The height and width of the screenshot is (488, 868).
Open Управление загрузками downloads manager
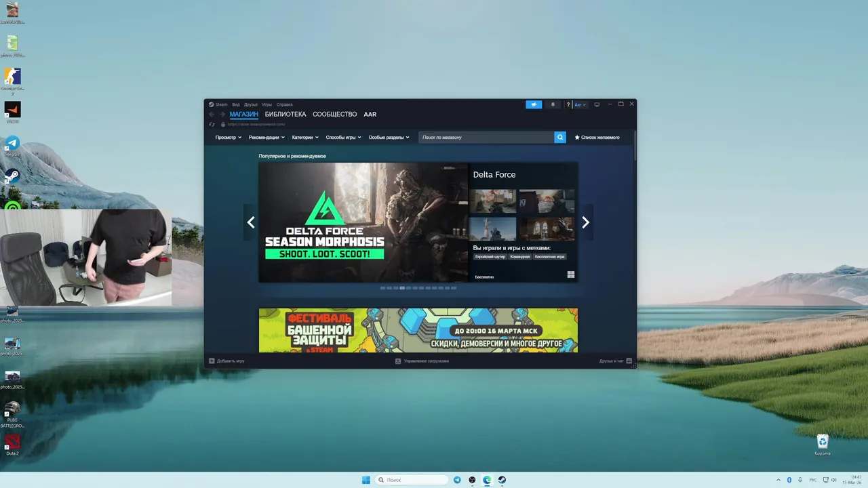pos(422,361)
